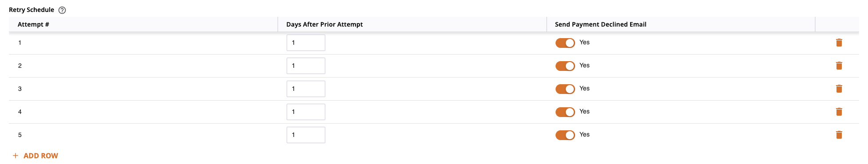The width and height of the screenshot is (868, 164).
Task: Click the Days After Prior Attempt header
Action: [324, 24]
